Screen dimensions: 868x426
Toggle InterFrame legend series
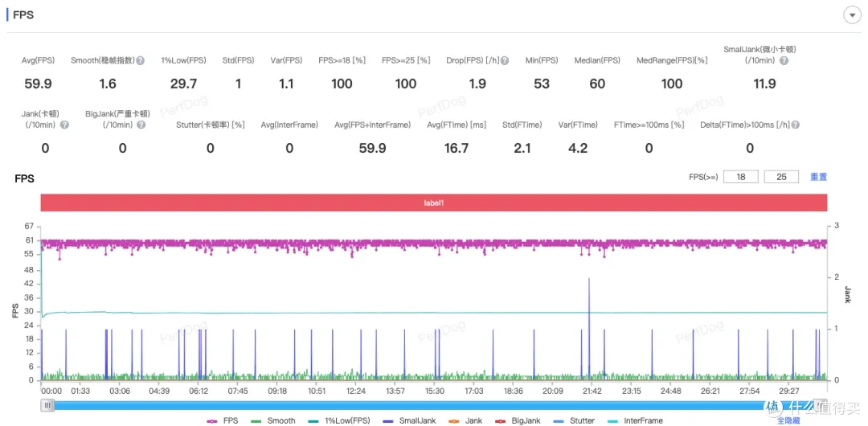[x=634, y=420]
